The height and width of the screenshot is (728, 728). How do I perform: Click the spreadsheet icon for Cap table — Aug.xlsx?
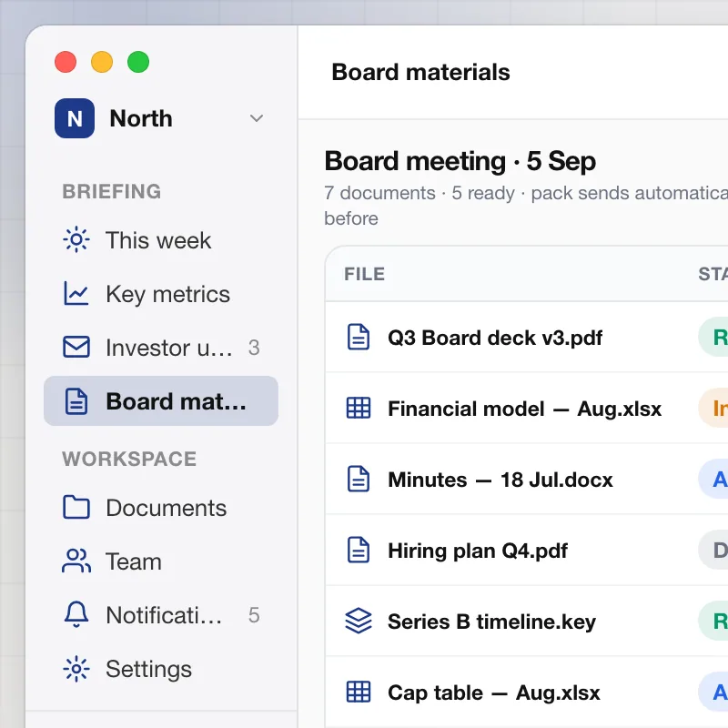[x=359, y=693]
